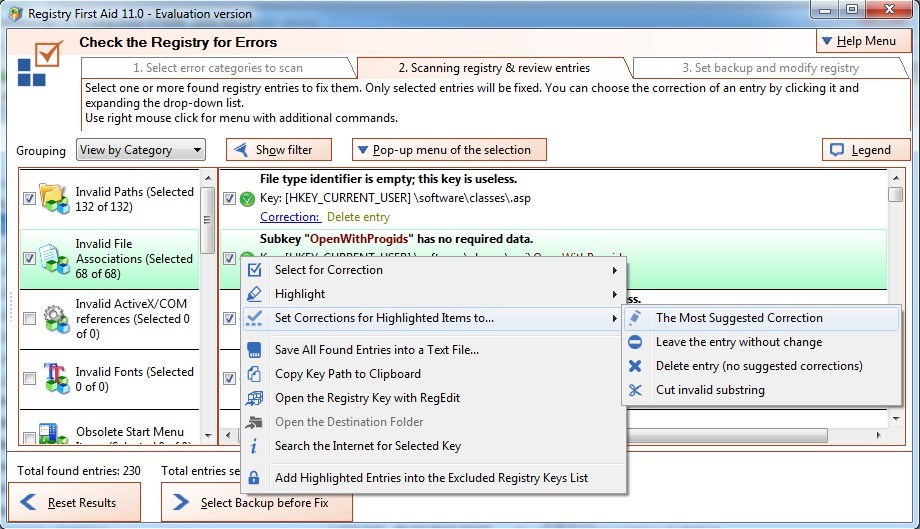Select The Most Suggested Correction option
Image resolution: width=920 pixels, height=529 pixels.
[762, 318]
